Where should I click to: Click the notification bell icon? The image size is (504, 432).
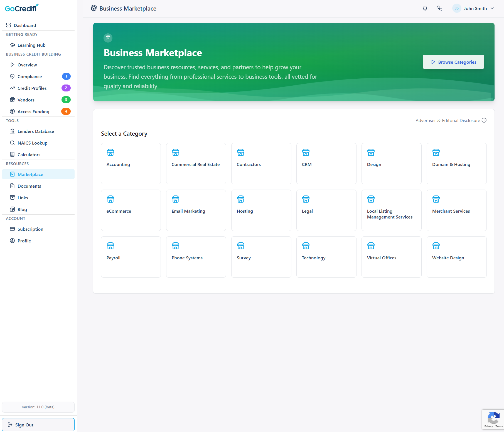pyautogui.click(x=425, y=8)
